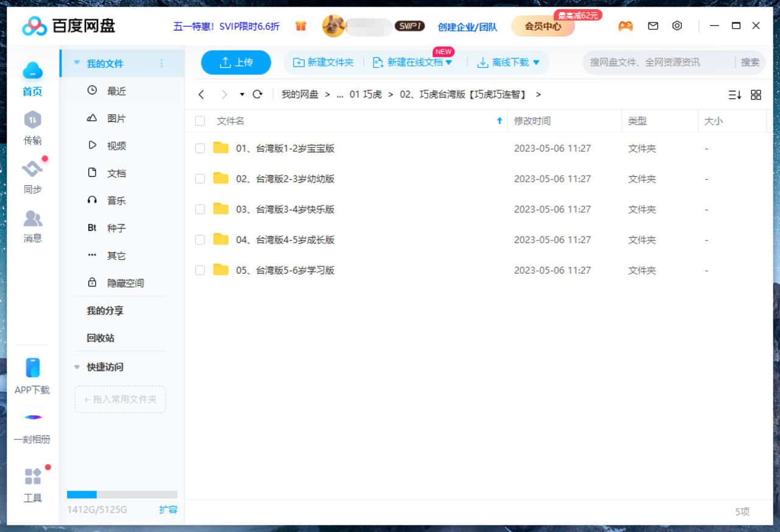780x532 pixels.
Task: Click the Baidu Netdisk logo
Action: (x=68, y=26)
